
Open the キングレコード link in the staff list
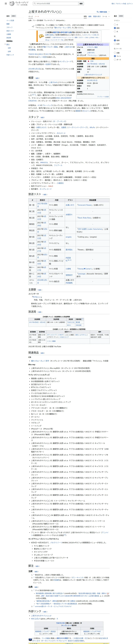coord(45,189)
